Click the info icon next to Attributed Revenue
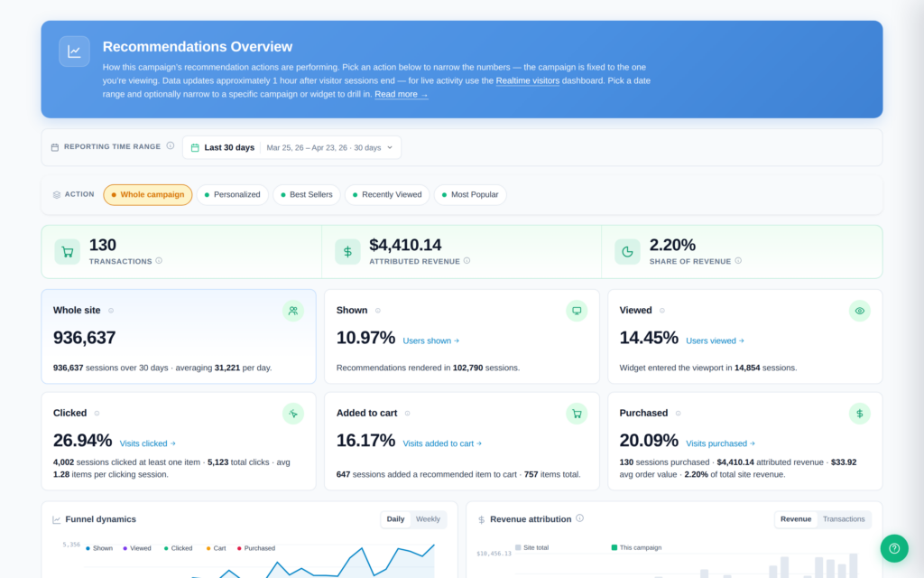The height and width of the screenshot is (578, 924). pos(467,261)
